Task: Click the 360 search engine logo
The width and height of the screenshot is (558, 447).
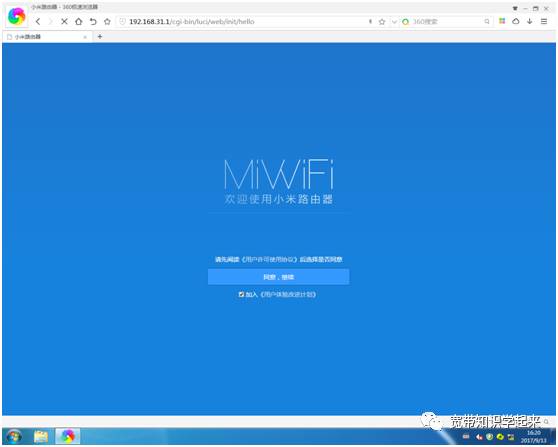Action: [x=405, y=22]
